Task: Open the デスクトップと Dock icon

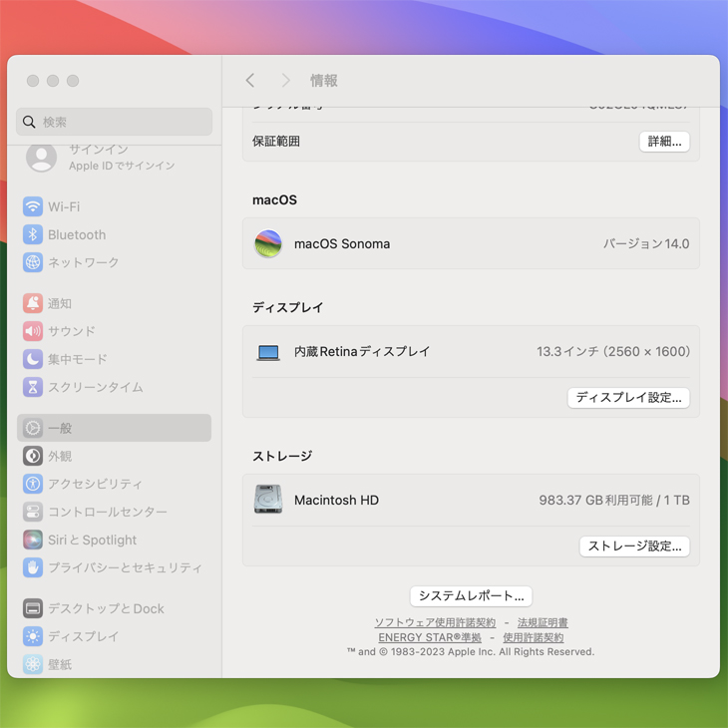Action: point(33,608)
